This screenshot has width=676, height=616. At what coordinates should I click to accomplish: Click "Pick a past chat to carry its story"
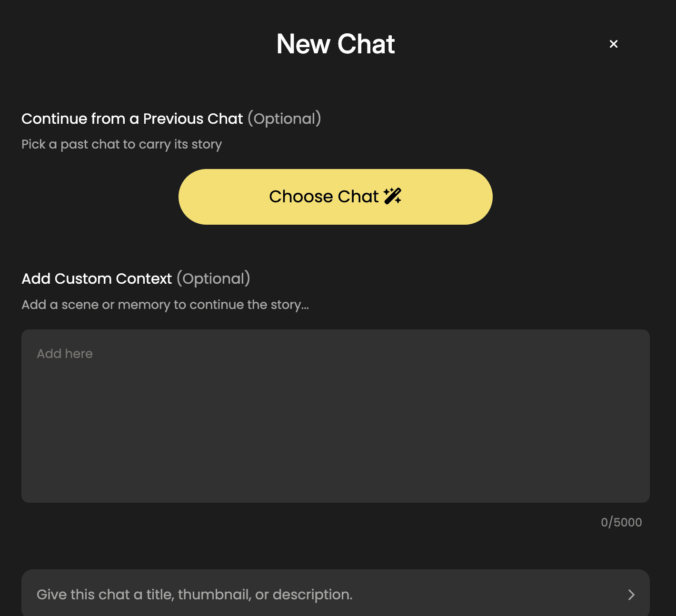(121, 144)
